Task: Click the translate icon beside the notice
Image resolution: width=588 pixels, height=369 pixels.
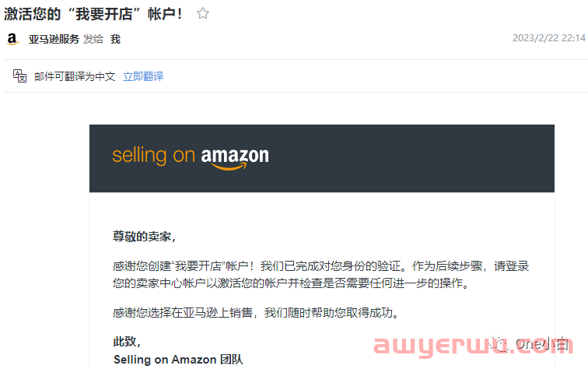Action: click(20, 76)
